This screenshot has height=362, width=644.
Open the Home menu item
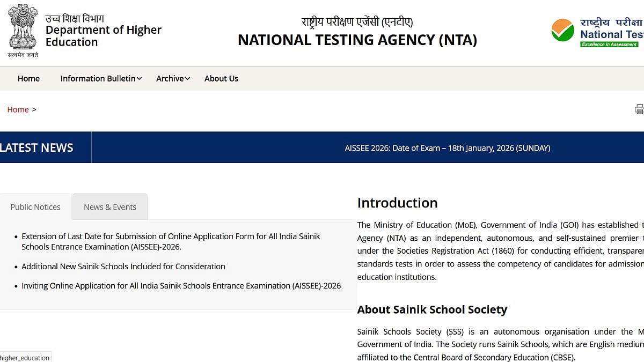point(28,78)
